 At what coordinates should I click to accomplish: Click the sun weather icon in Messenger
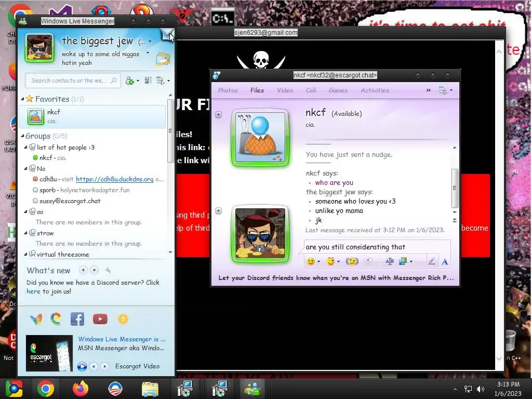pyautogui.click(x=123, y=320)
